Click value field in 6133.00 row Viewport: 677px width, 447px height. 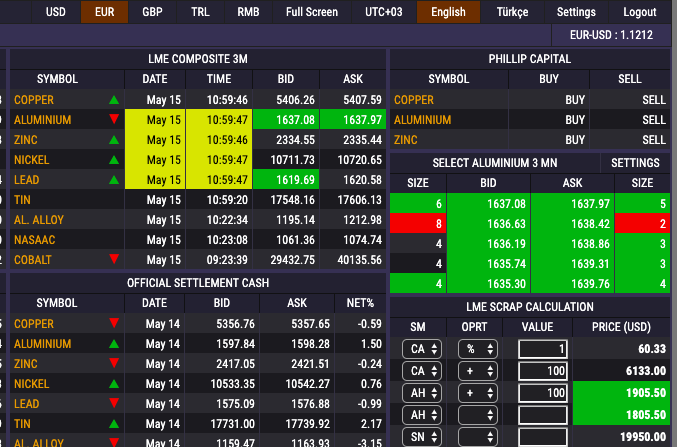[543, 371]
